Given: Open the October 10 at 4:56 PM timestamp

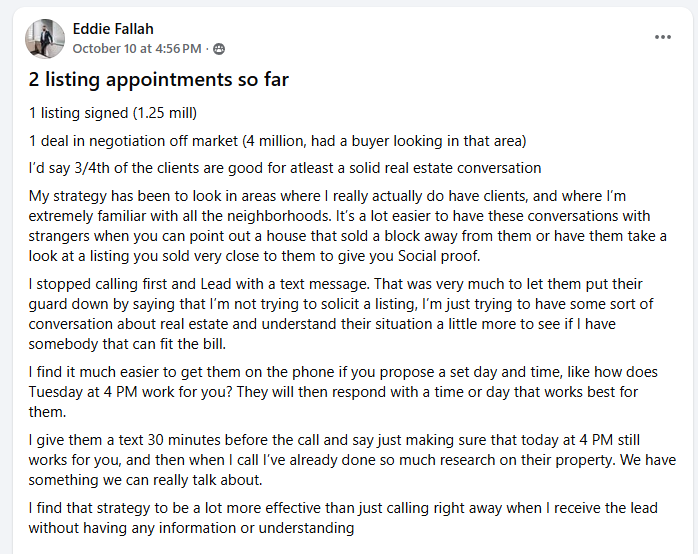Looking at the screenshot, I should pos(138,48).
